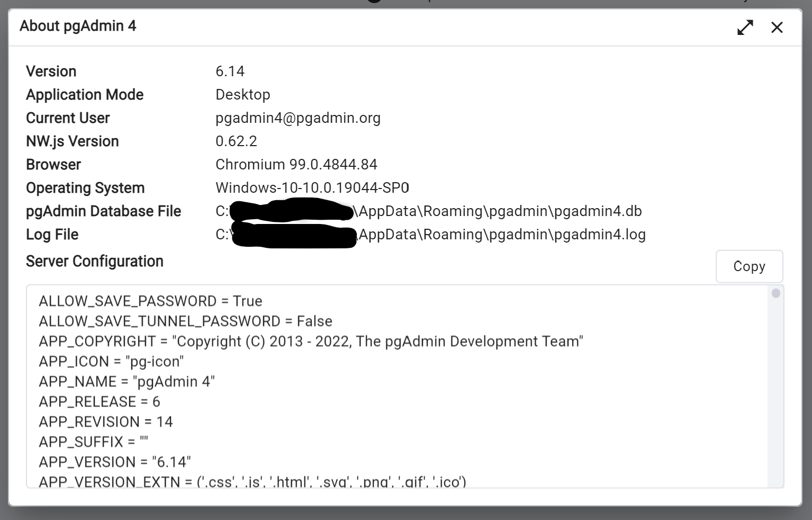This screenshot has height=520, width=812.
Task: Click the server configuration scrollbar thumb
Action: tap(775, 293)
